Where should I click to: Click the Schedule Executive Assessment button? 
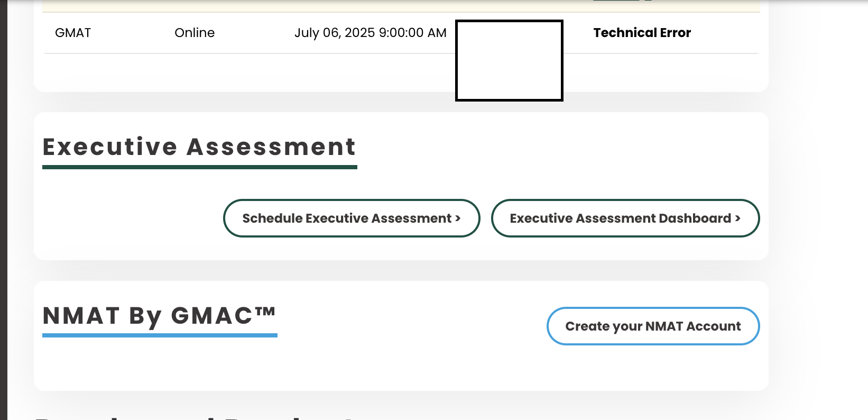352,218
